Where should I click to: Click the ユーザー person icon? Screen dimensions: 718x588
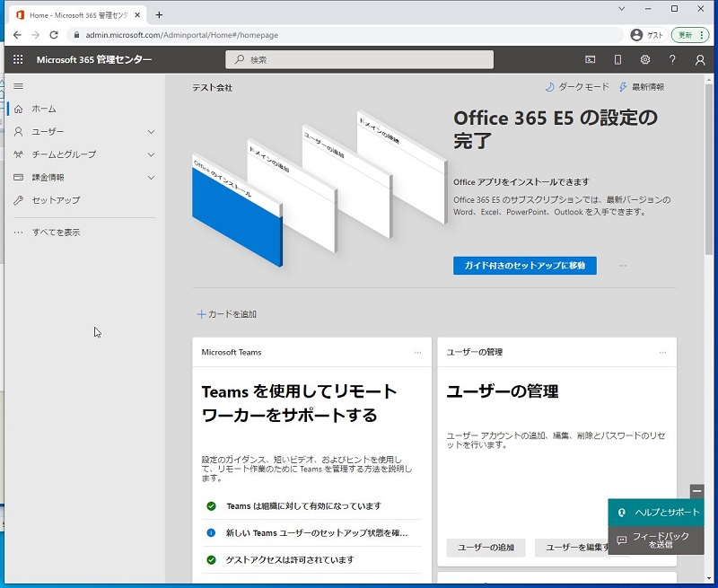pos(18,132)
